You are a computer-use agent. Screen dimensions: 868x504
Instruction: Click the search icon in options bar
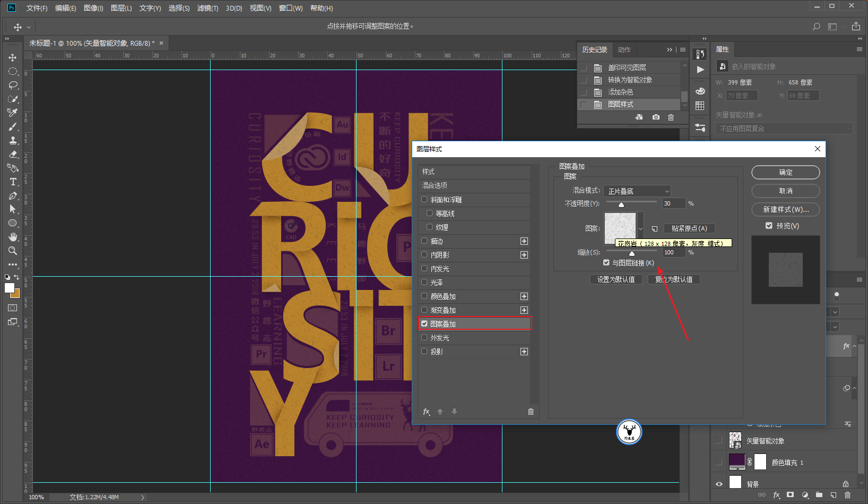click(x=817, y=27)
